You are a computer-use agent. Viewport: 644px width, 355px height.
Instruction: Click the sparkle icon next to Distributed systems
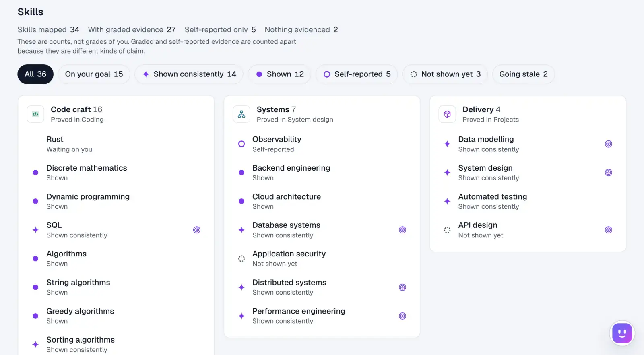(242, 287)
